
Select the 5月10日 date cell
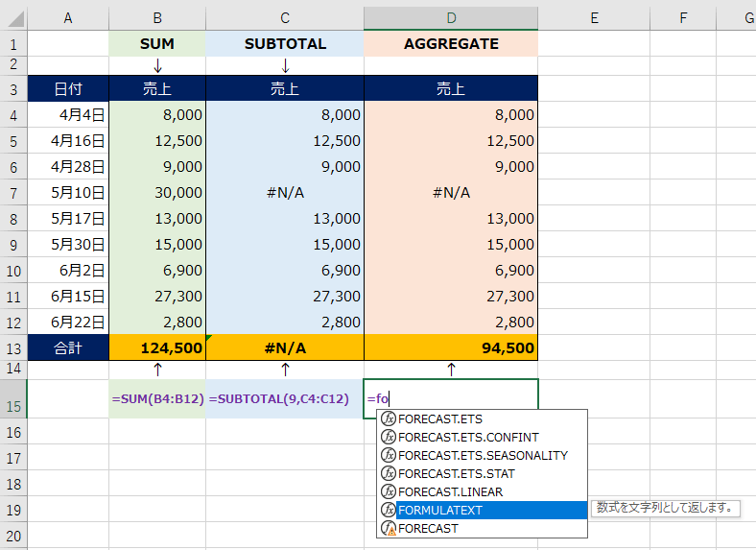(x=68, y=193)
